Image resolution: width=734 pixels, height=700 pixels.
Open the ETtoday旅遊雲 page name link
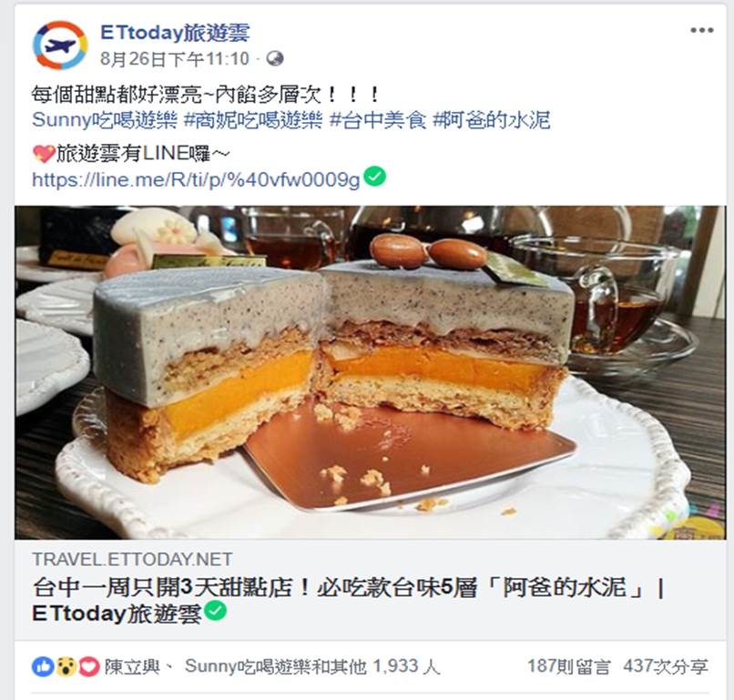coord(175,33)
